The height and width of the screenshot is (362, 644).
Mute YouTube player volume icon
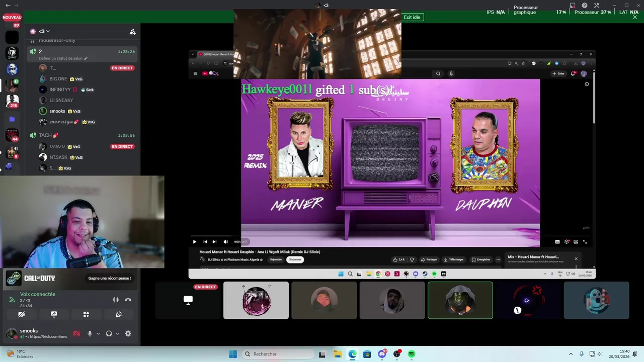click(x=225, y=242)
